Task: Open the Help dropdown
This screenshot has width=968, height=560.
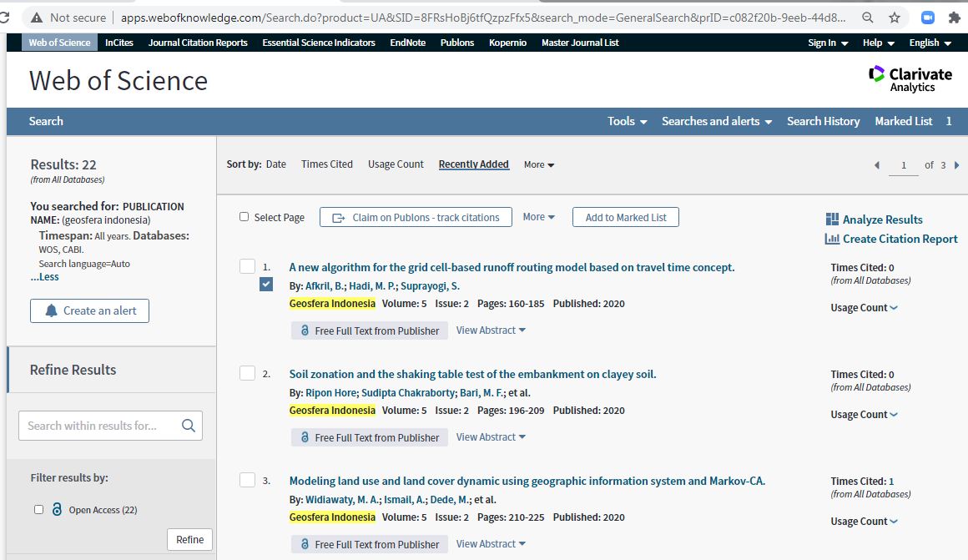Action: [879, 43]
